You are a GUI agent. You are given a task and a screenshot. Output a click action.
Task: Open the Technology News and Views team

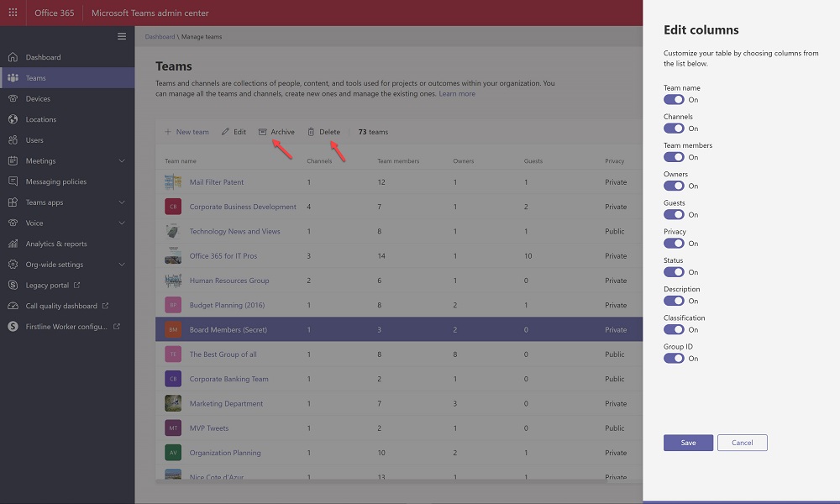pyautogui.click(x=234, y=231)
